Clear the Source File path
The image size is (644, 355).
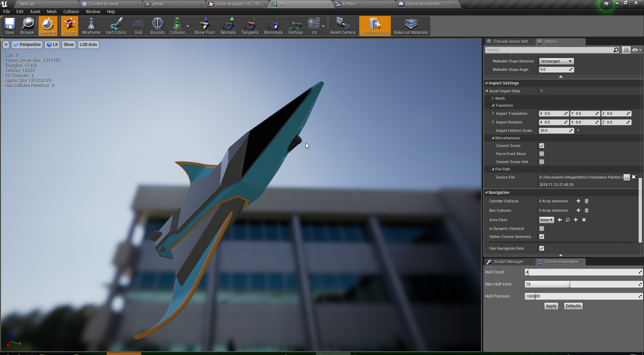pos(634,177)
